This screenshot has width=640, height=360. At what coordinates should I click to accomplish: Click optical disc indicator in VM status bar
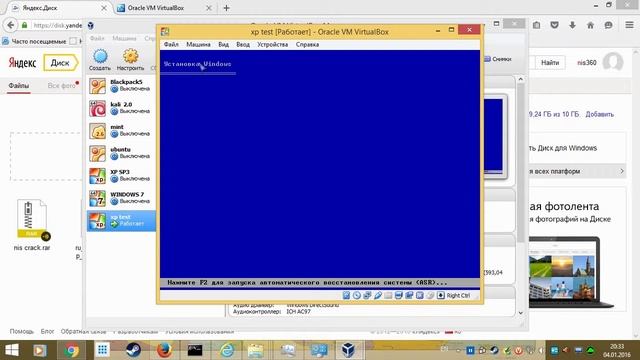point(357,295)
